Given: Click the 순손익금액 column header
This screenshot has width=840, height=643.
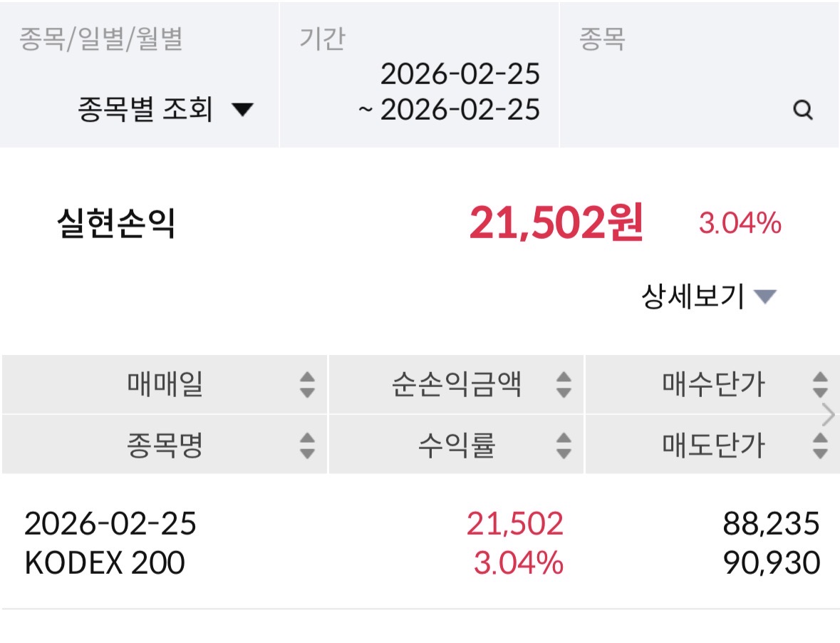Looking at the screenshot, I should coord(456,385).
